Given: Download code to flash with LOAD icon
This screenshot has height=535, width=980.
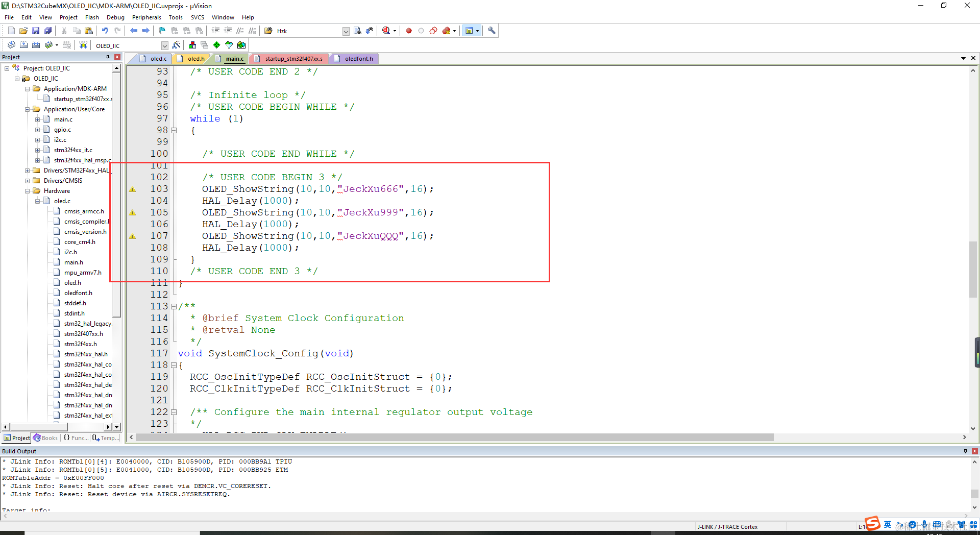Looking at the screenshot, I should 83,45.
